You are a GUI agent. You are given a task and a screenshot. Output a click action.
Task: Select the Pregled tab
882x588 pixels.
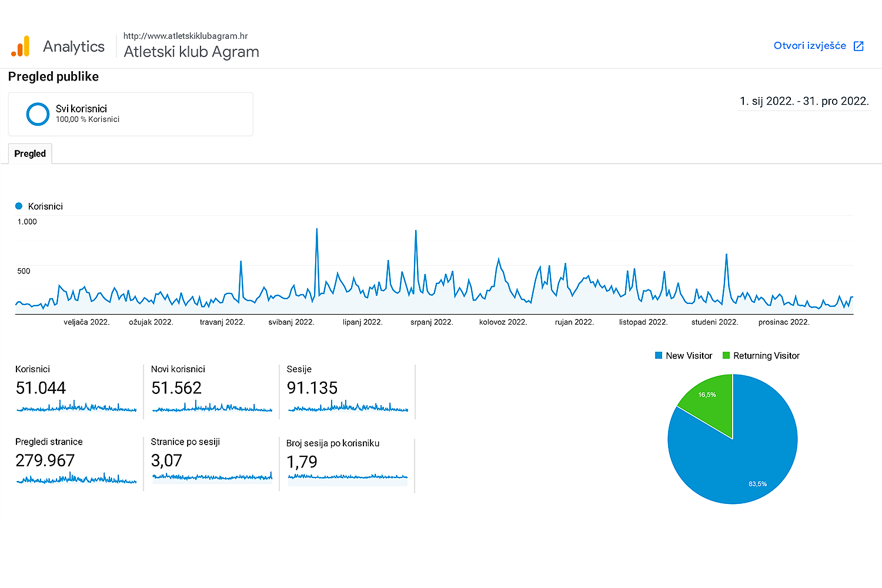(30, 154)
